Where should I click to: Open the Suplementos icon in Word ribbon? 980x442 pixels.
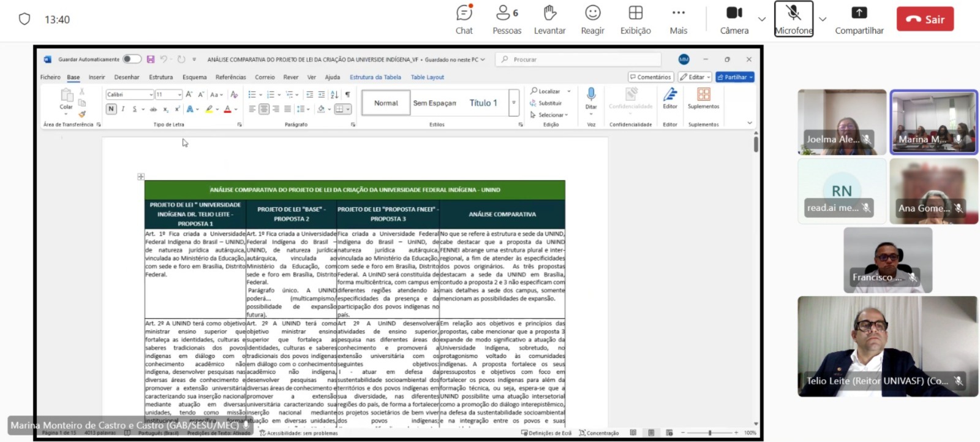703,94
